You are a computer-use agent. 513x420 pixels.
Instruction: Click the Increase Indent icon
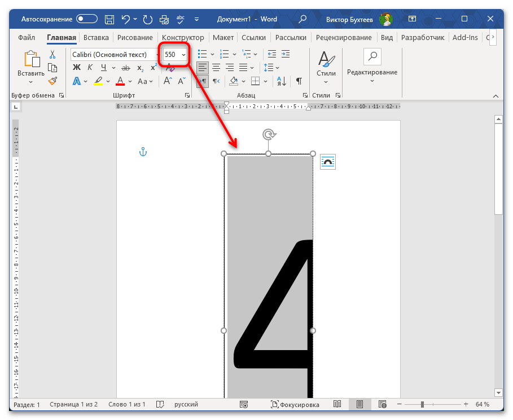286,55
